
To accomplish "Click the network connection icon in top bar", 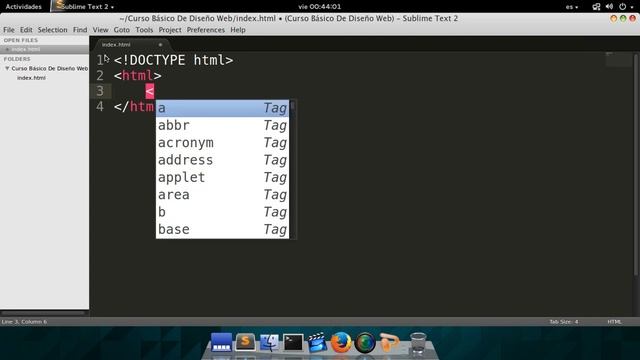I will tap(596, 7).
